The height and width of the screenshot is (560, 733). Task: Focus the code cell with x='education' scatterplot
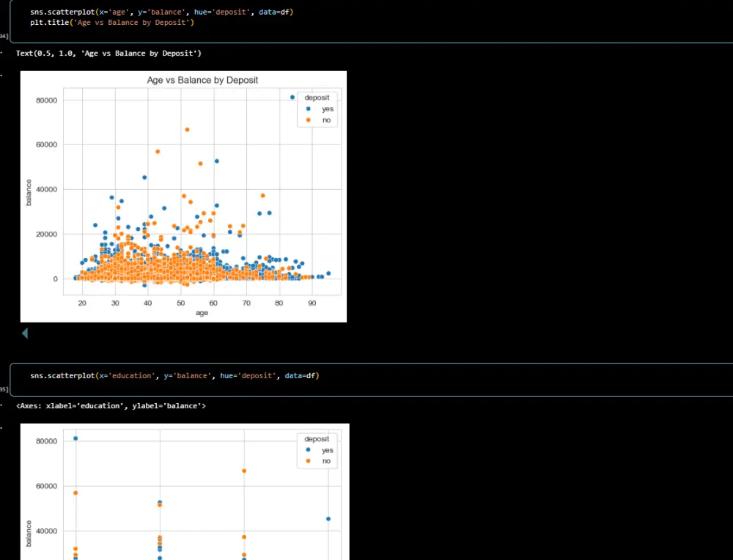[371, 380]
